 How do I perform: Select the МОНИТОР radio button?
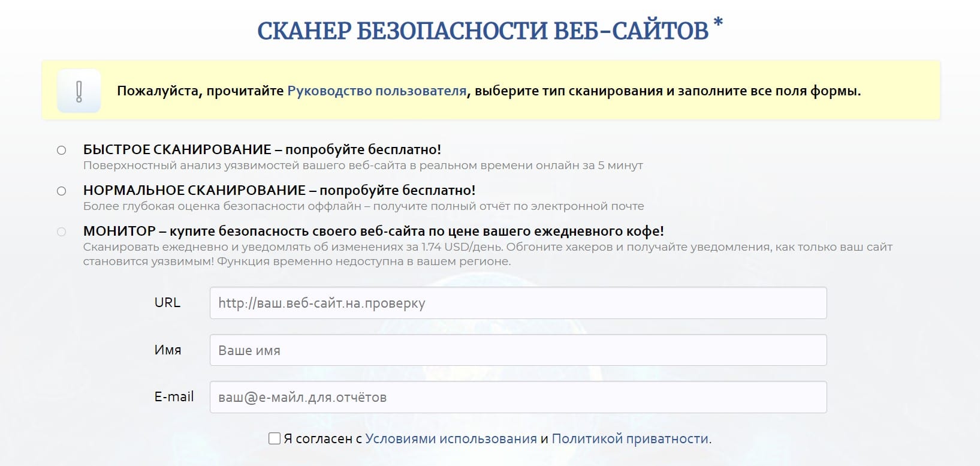click(x=61, y=232)
